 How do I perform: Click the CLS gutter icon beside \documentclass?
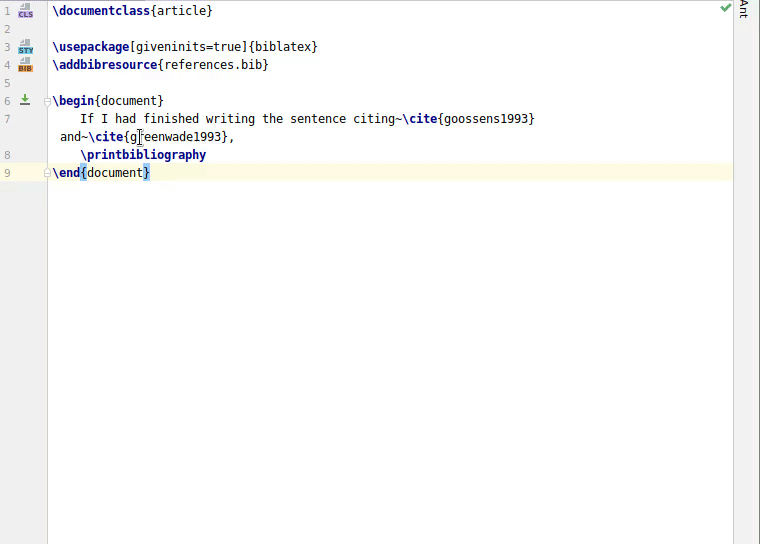click(26, 11)
